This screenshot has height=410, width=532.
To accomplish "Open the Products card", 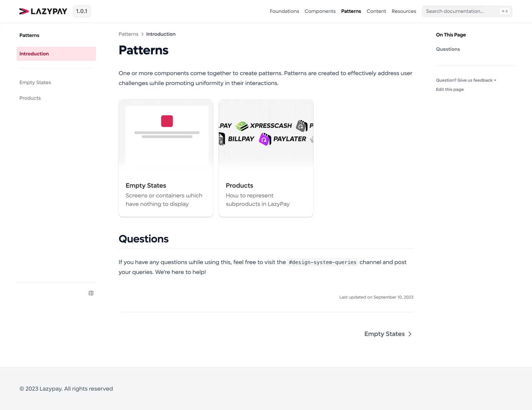I will [266, 158].
